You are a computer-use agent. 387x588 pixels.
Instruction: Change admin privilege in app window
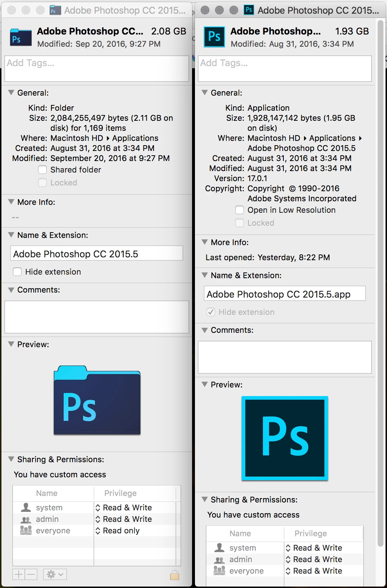[314, 559]
